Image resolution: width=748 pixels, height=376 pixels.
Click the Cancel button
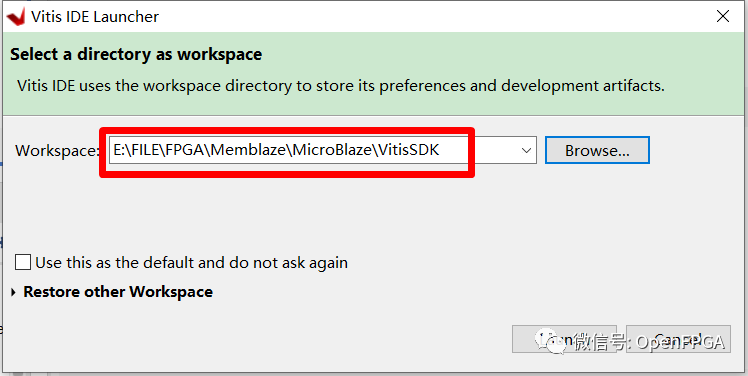pyautogui.click(x=678, y=339)
